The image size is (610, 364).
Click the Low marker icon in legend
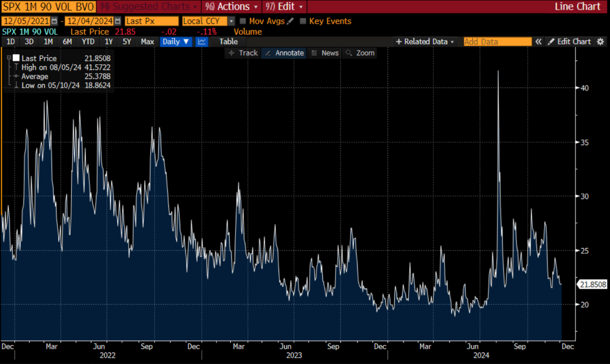click(16, 85)
